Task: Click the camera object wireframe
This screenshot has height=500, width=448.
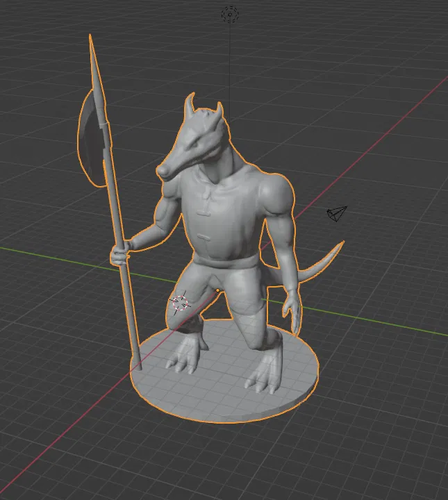Action: [x=337, y=213]
